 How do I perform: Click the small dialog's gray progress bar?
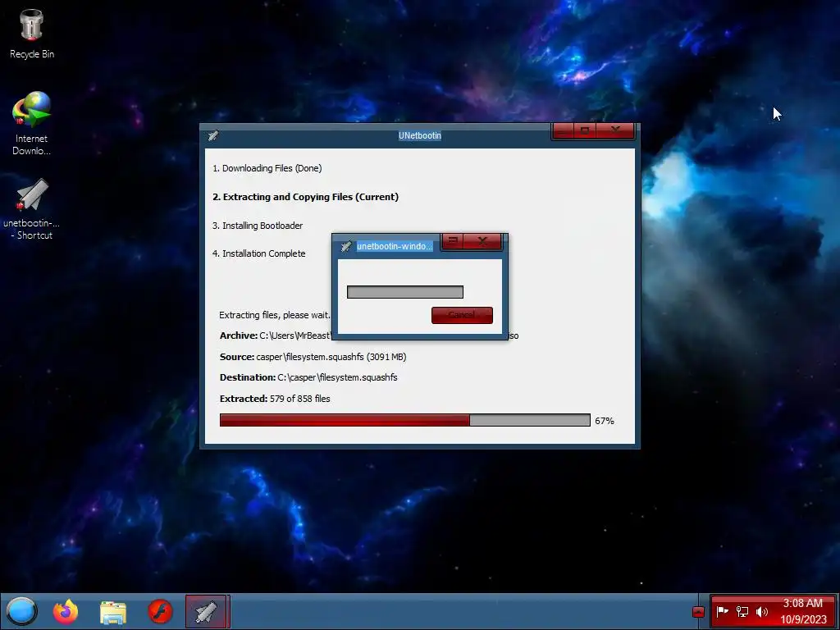click(x=405, y=292)
